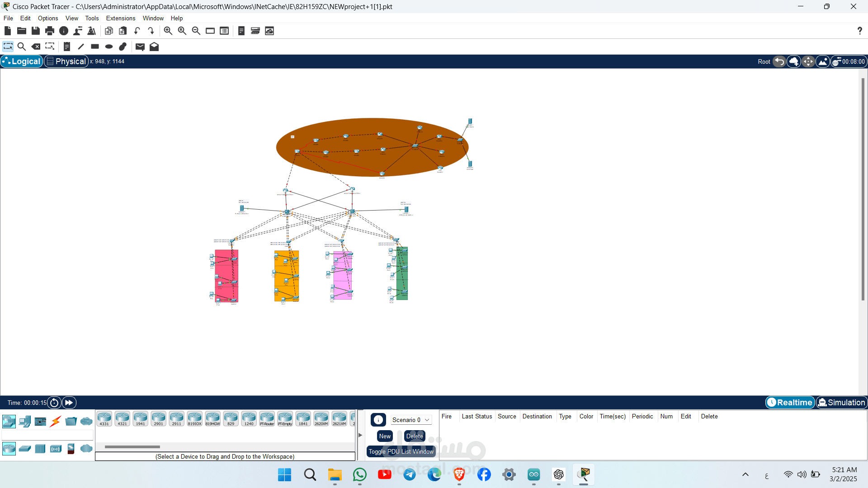Reset the workspace zoom
The height and width of the screenshot is (488, 868).
coord(182,31)
